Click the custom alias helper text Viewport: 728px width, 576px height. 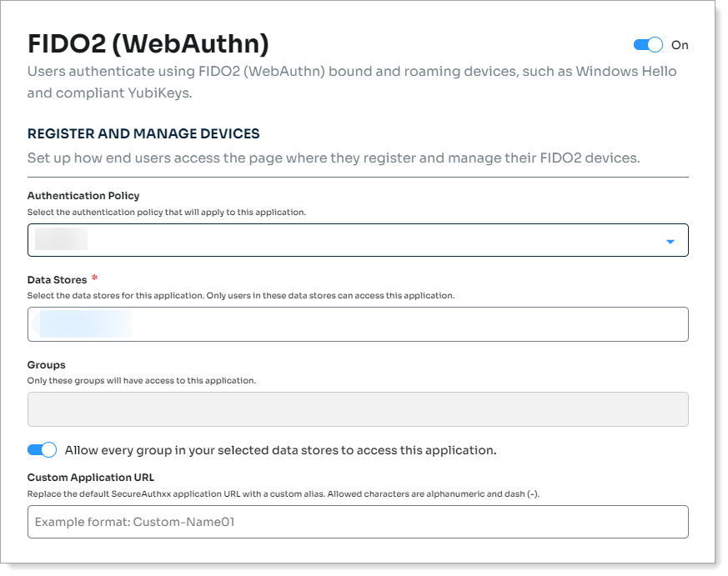[x=283, y=493]
